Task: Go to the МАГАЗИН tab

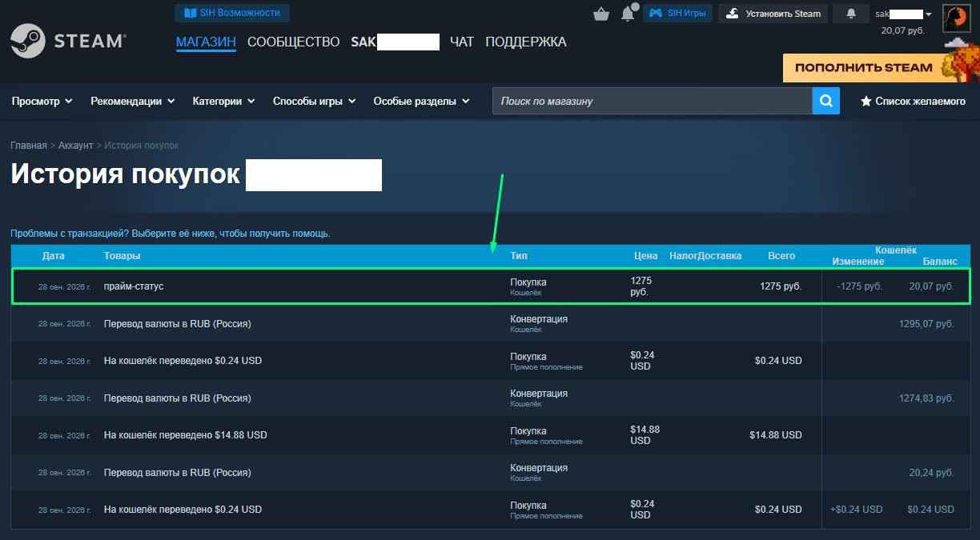Action: pos(206,42)
